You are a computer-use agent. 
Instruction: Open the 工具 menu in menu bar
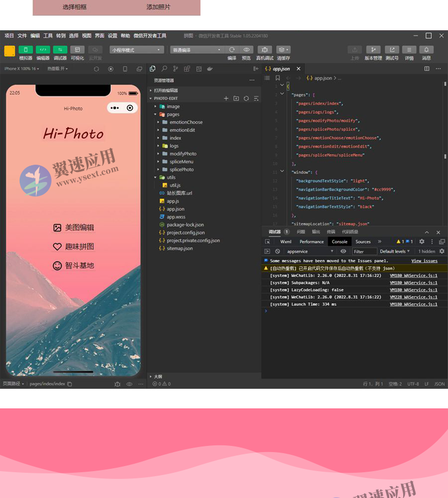pos(48,36)
